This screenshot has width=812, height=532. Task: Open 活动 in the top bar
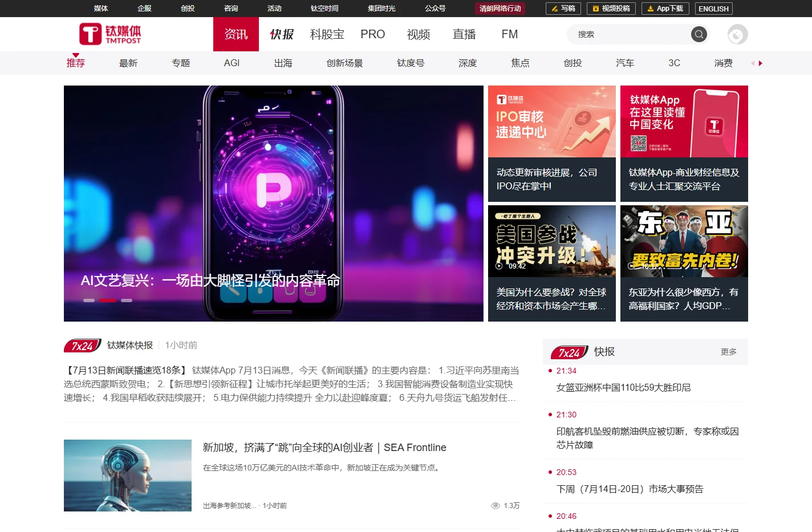274,9
